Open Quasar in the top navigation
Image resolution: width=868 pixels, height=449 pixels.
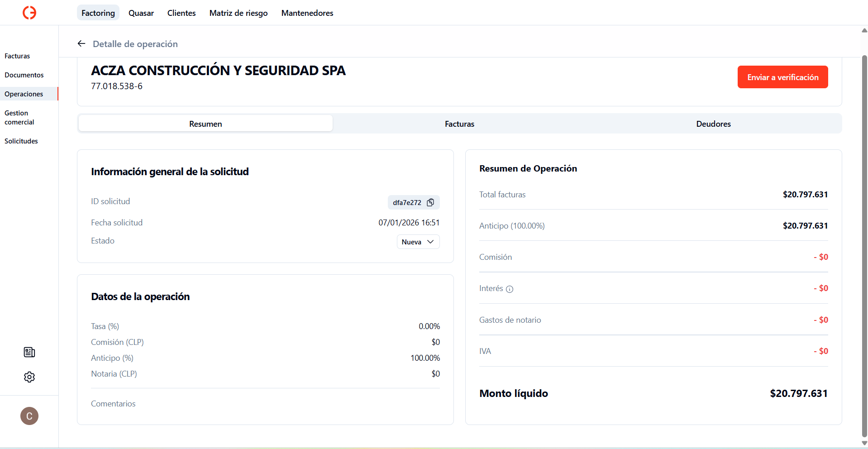pyautogui.click(x=141, y=13)
